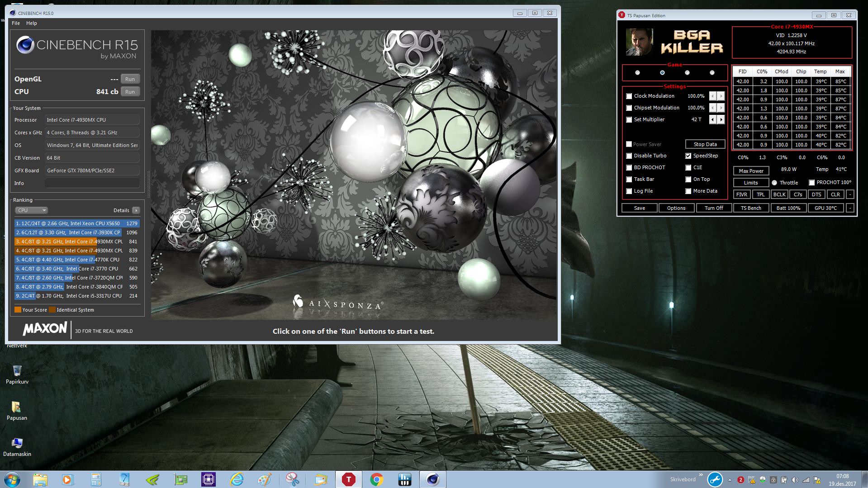Increase Clock Modulation with right arrow
Image resolution: width=868 pixels, height=488 pixels.
(x=721, y=96)
